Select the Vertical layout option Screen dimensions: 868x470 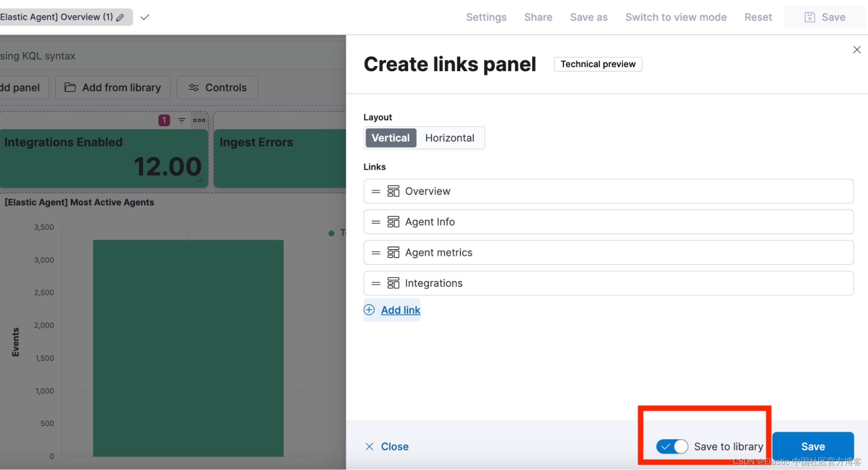point(390,138)
